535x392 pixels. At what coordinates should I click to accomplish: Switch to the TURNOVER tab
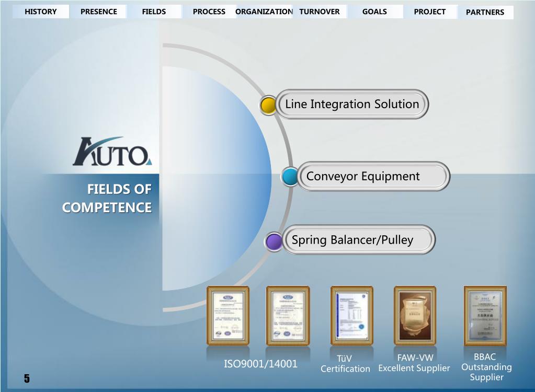click(320, 11)
